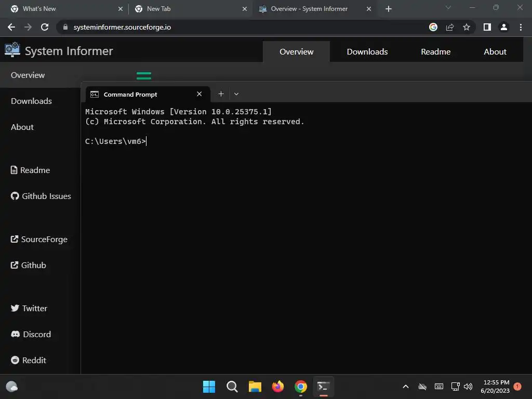Open network status tray icon
This screenshot has width=532, height=399.
pyautogui.click(x=455, y=387)
